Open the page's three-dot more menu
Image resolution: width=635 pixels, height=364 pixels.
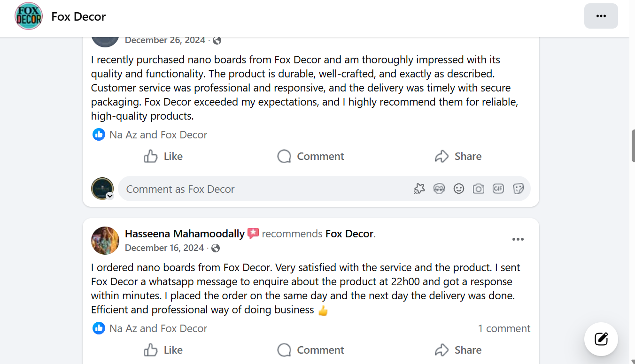(x=601, y=16)
